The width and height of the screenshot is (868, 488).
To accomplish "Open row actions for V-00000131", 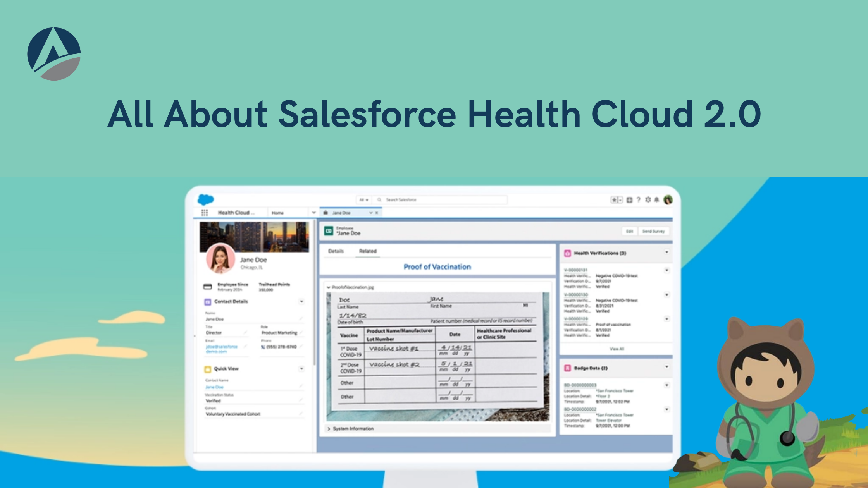I will [x=667, y=270].
